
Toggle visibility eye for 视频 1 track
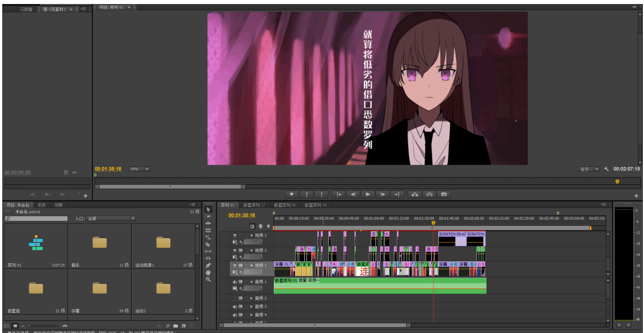point(235,265)
